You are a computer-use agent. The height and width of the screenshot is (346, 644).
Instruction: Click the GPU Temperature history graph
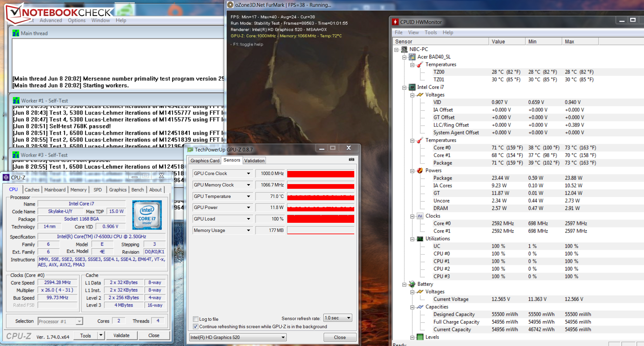point(321,197)
